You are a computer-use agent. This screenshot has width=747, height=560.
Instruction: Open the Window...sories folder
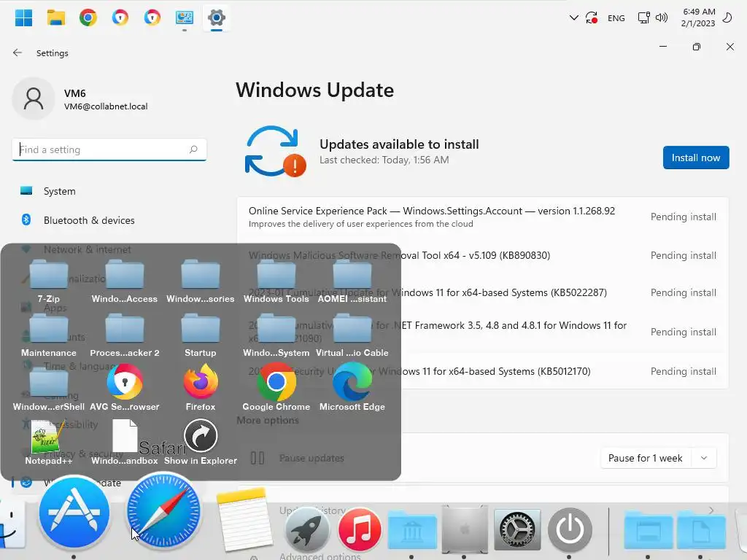tap(200, 281)
